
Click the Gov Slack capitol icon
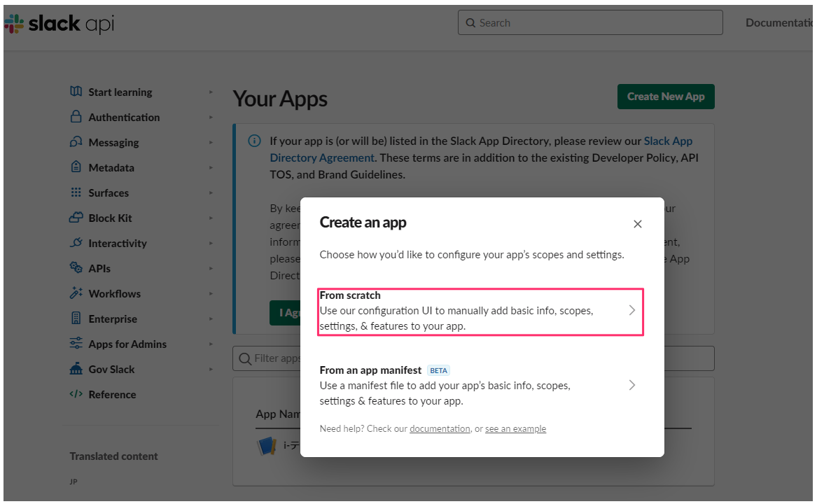[76, 368]
